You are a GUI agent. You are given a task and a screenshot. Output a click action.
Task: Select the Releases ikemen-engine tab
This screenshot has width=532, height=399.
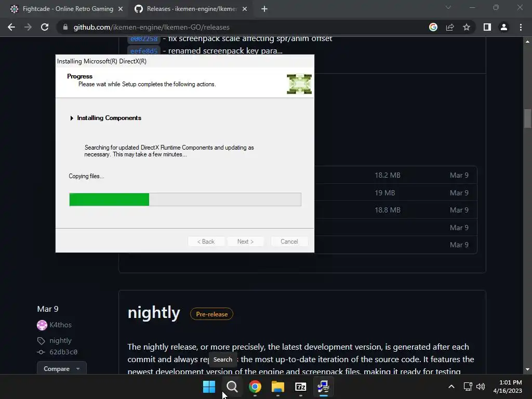pos(192,9)
